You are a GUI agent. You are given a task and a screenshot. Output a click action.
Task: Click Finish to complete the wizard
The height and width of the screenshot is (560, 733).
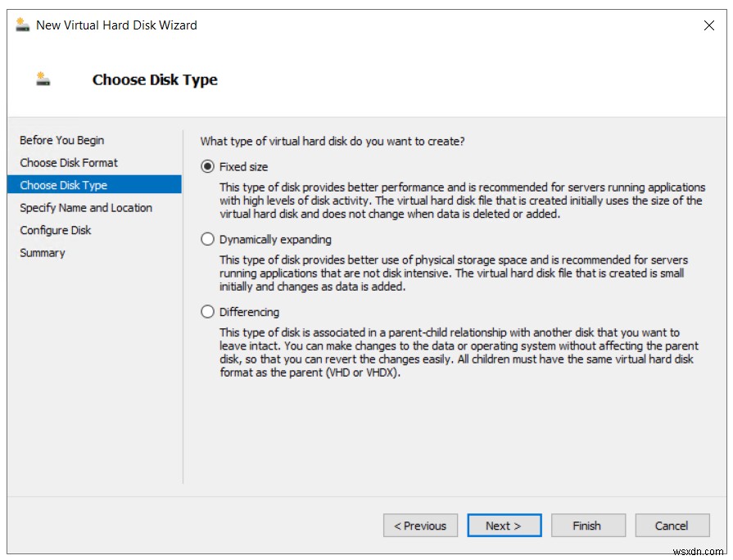pyautogui.click(x=588, y=525)
